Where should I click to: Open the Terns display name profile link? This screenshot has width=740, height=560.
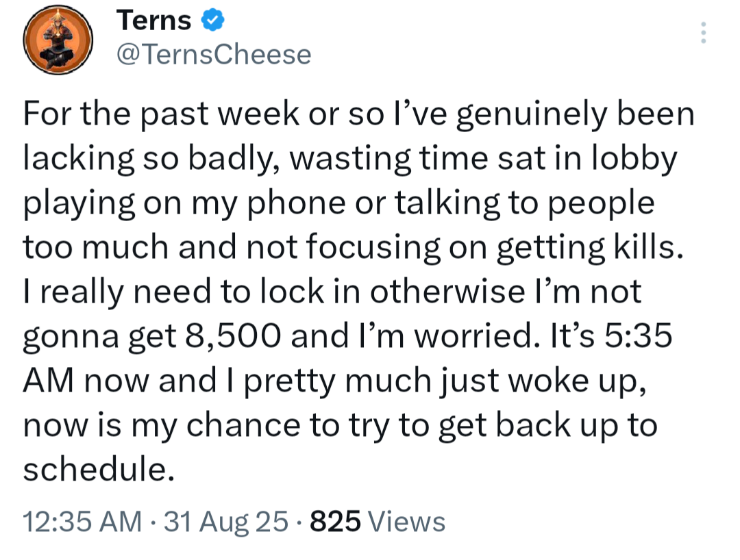click(154, 21)
